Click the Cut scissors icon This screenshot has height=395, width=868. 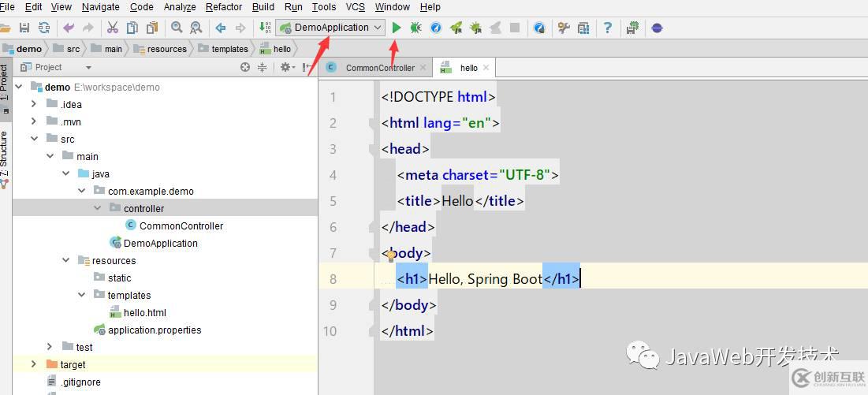pos(113,28)
